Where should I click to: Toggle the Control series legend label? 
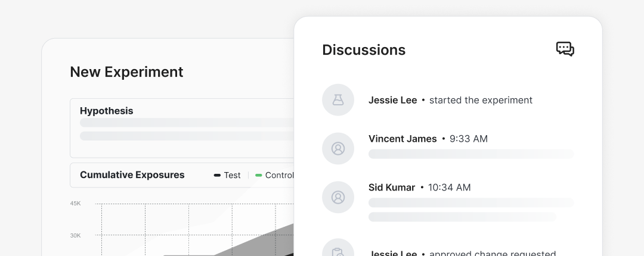[279, 175]
